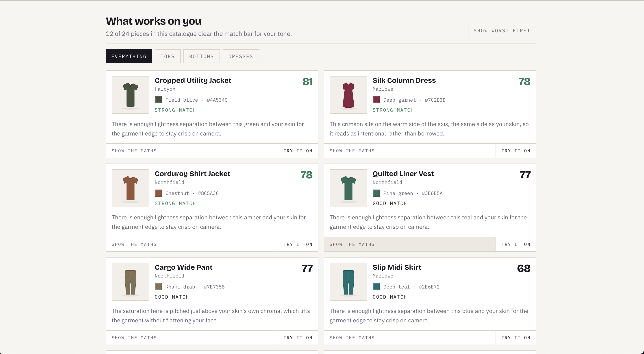
Task: Open the Slip Midi Skirt teal thumbnail
Action: (348, 282)
